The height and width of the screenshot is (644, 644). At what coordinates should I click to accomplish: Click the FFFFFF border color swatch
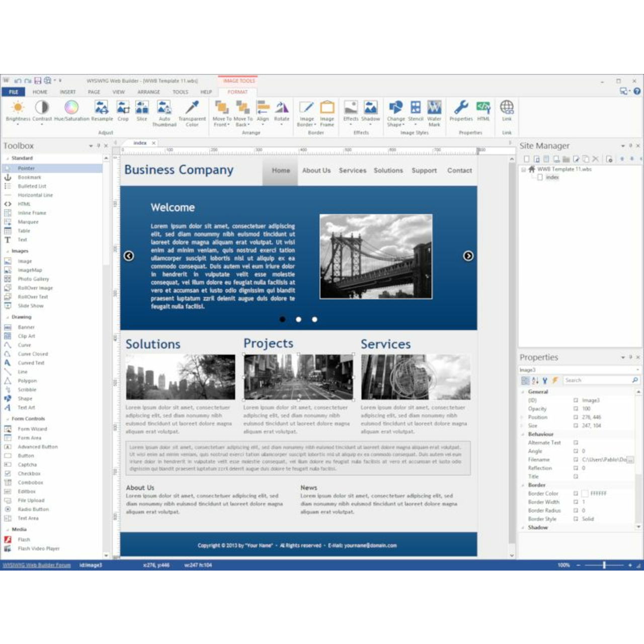(x=585, y=494)
